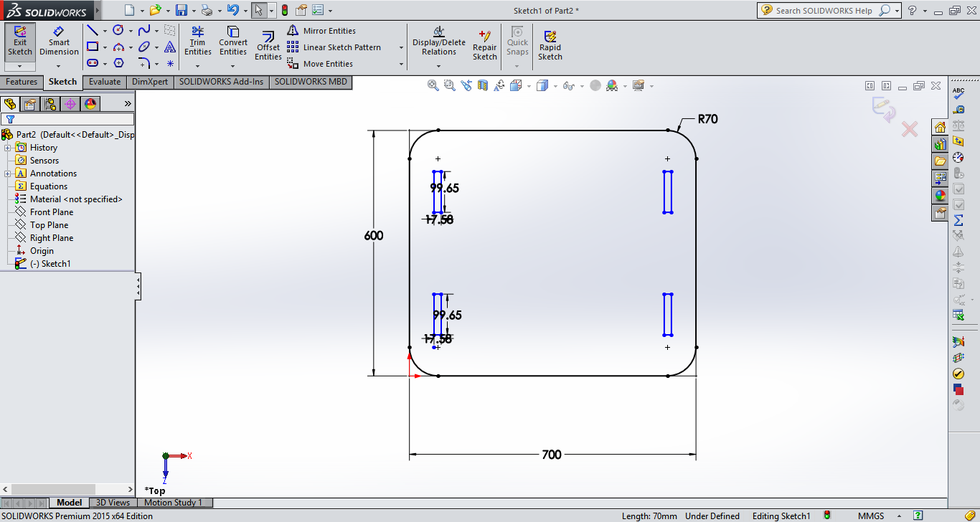Click Trim Entities tool

197,41
